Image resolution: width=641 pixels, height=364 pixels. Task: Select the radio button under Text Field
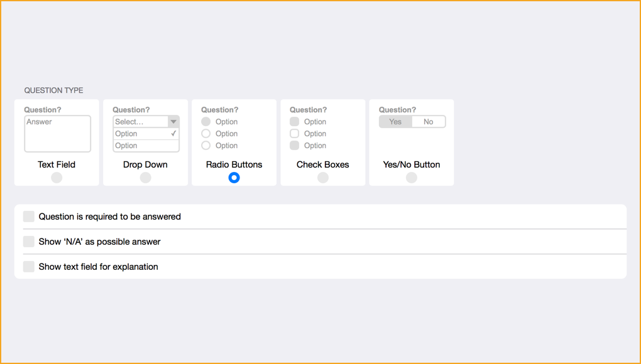[57, 178]
